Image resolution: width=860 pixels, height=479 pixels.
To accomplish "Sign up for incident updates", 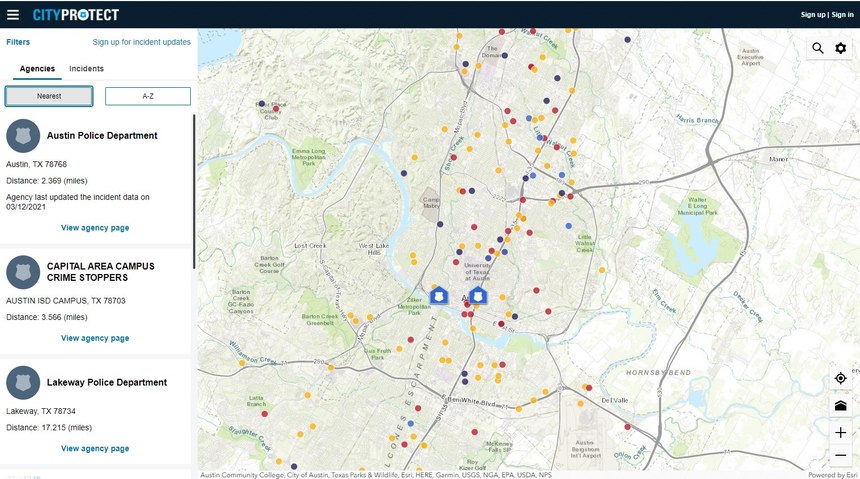I will coord(142,42).
